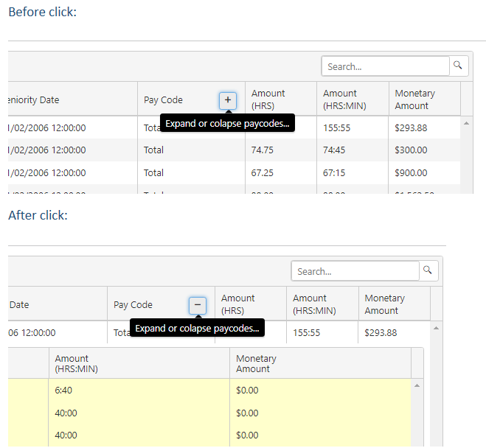486x448 pixels.
Task: Focus the Search field in the After-click table
Action: (355, 271)
